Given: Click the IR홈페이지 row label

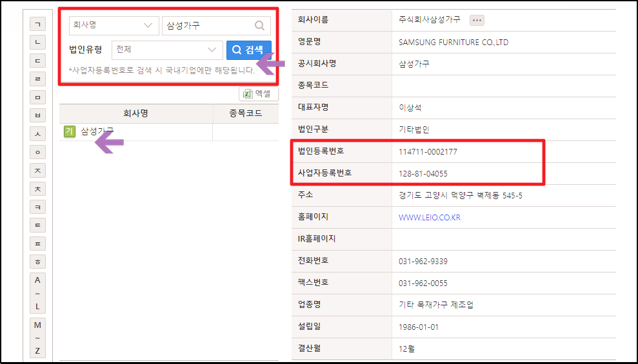Looking at the screenshot, I should pyautogui.click(x=317, y=239).
